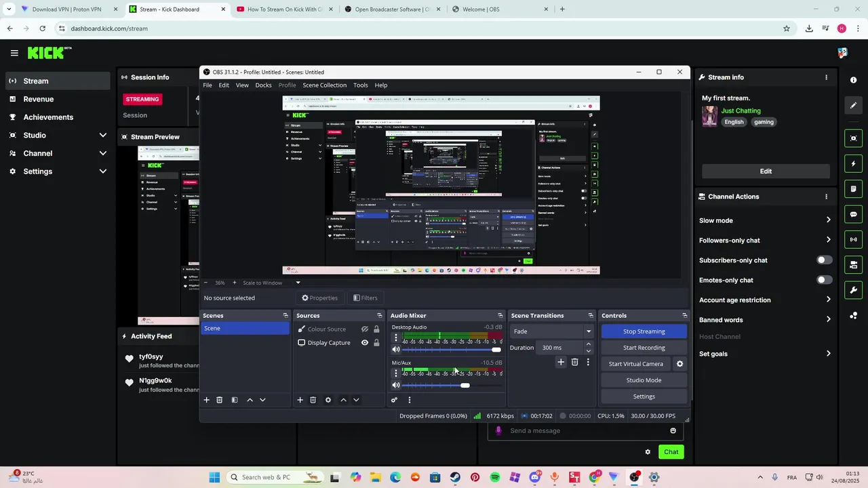Screen dimensions: 868x488
Task: Click the Kick logo
Action: click(50, 53)
